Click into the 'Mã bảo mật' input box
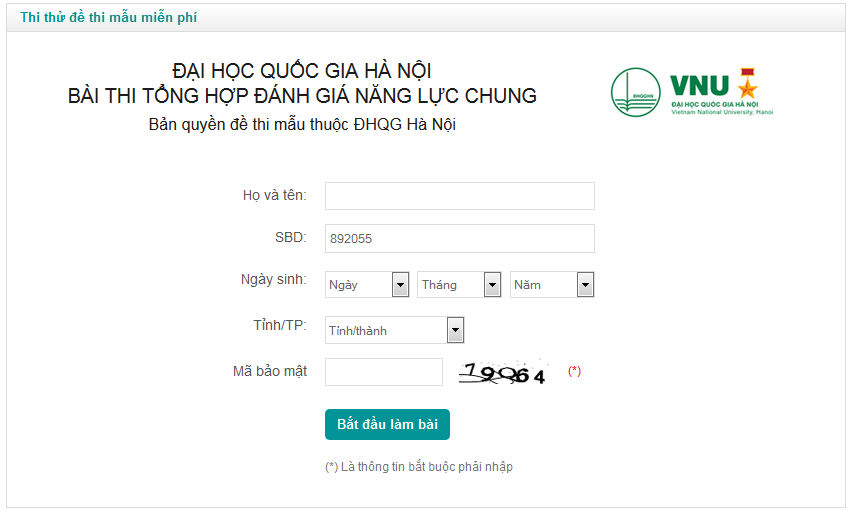 383,372
